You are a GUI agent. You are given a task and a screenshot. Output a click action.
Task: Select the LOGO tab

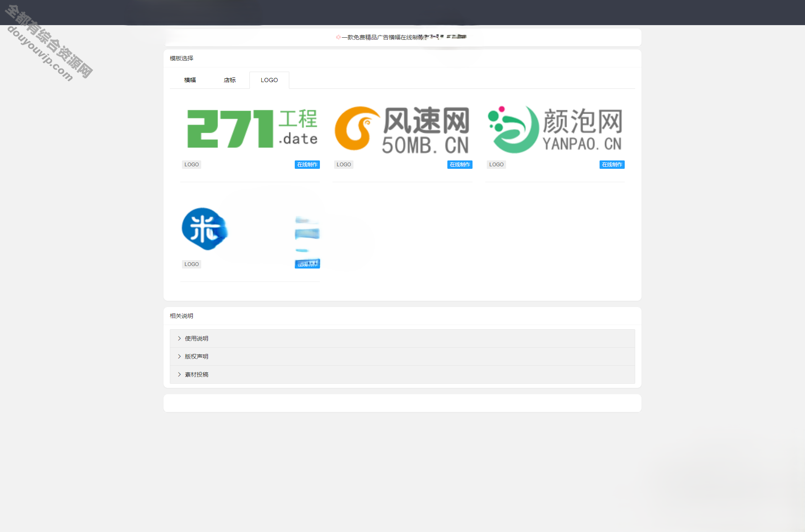(x=269, y=80)
